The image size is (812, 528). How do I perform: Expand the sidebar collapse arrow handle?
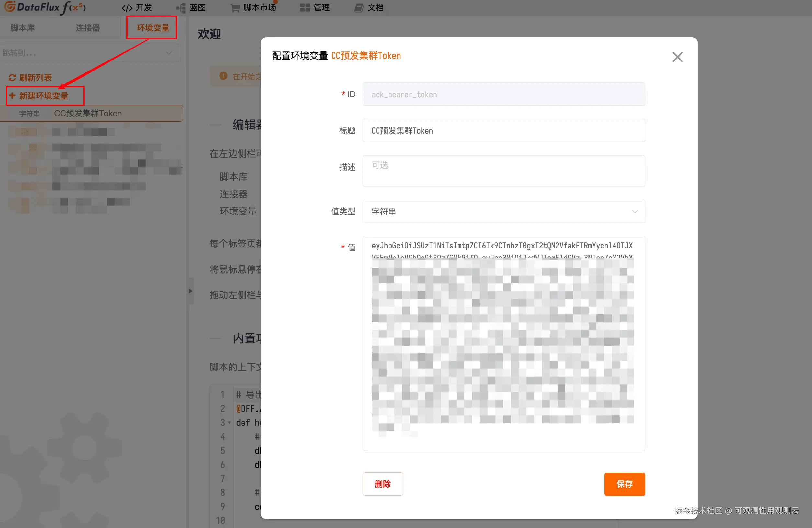coord(191,291)
